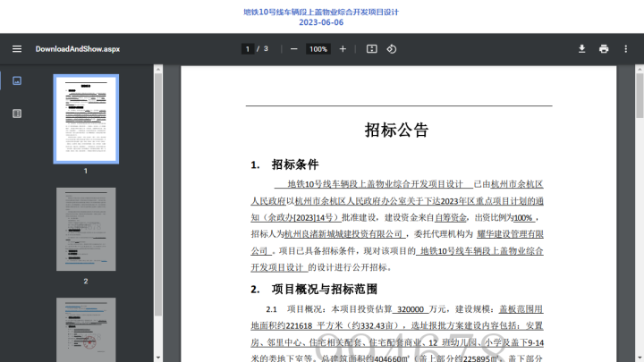The image size is (644, 362).
Task: Click the investment value 320000
Action: [411, 309]
